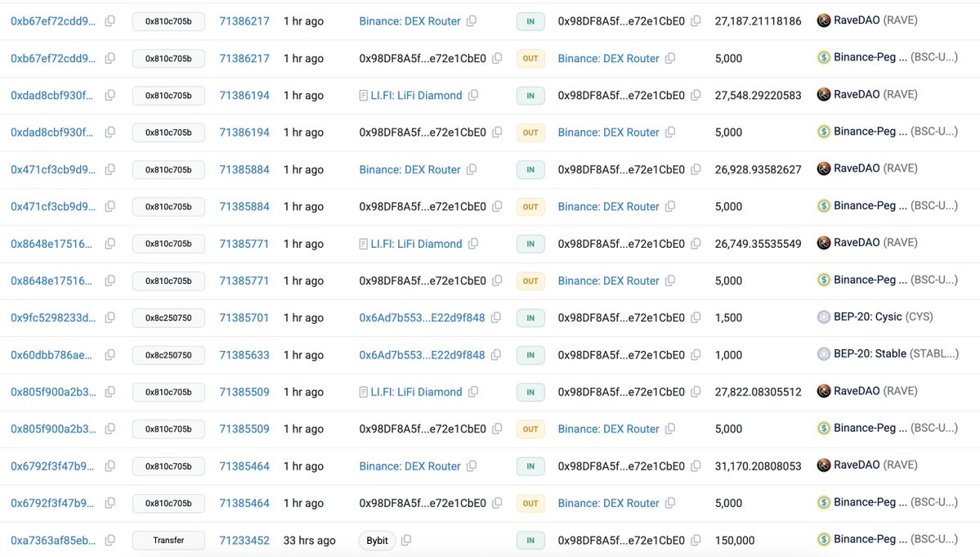This screenshot has width=980, height=557.
Task: Copy recipient address in the Bybit transfer row
Action: 696,541
